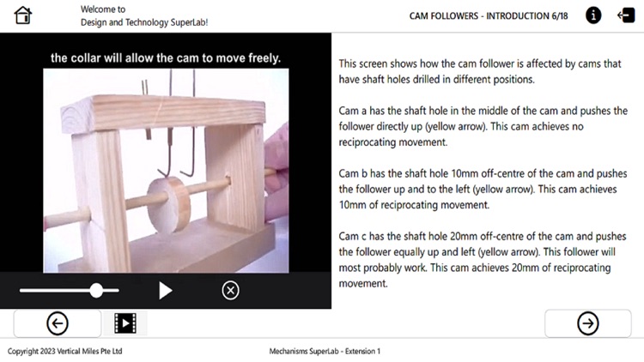Screen dimensions: 644x362
Task: Click the video slider track's left end
Action: [21, 291]
